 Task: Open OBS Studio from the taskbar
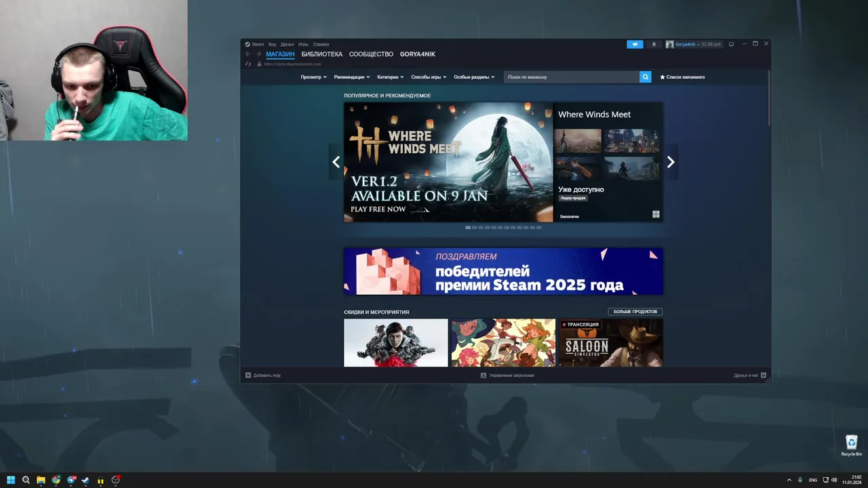click(x=115, y=480)
